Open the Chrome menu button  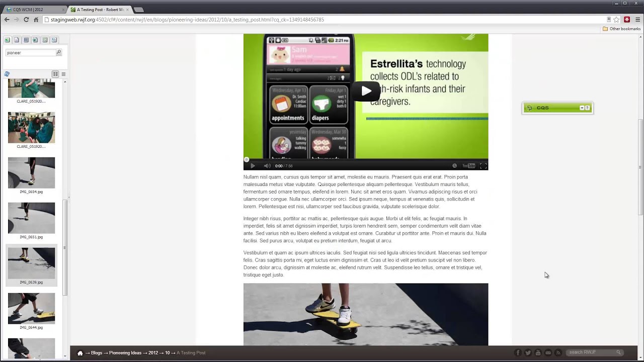[x=637, y=20]
